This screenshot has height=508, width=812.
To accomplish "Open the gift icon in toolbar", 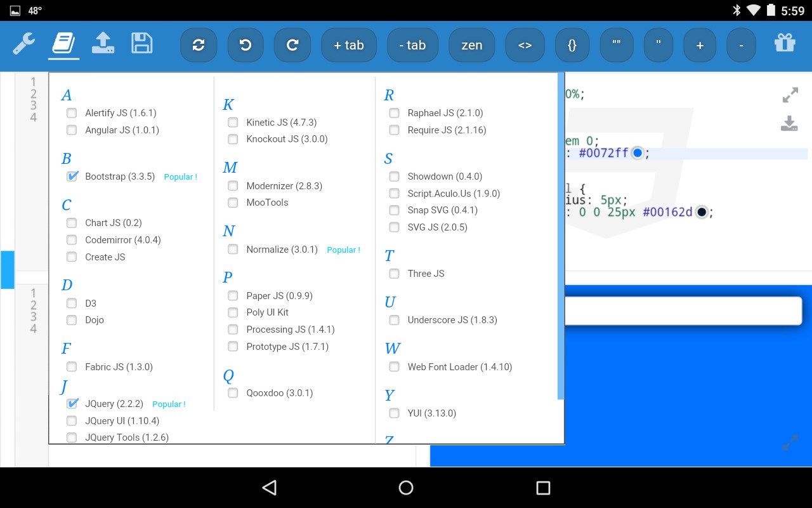I will point(785,43).
